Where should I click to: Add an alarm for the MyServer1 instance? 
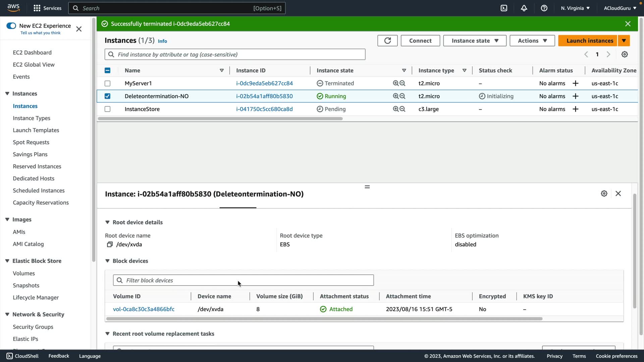pos(576,83)
